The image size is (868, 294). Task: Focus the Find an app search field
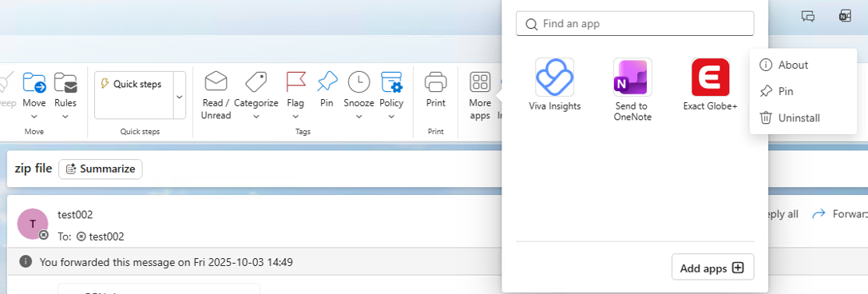635,24
